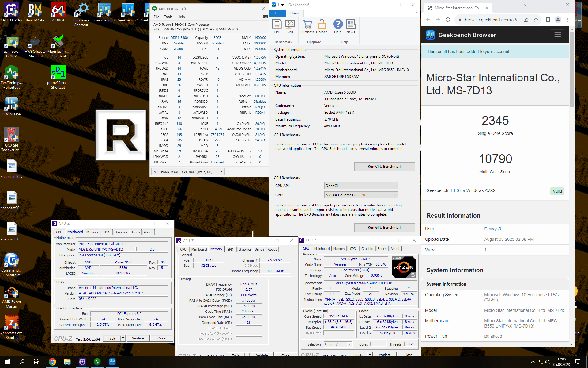Click Geekbench CPU benchmark ribbon icon
Viewport: 588px width, 368px height.
pyautogui.click(x=277, y=27)
